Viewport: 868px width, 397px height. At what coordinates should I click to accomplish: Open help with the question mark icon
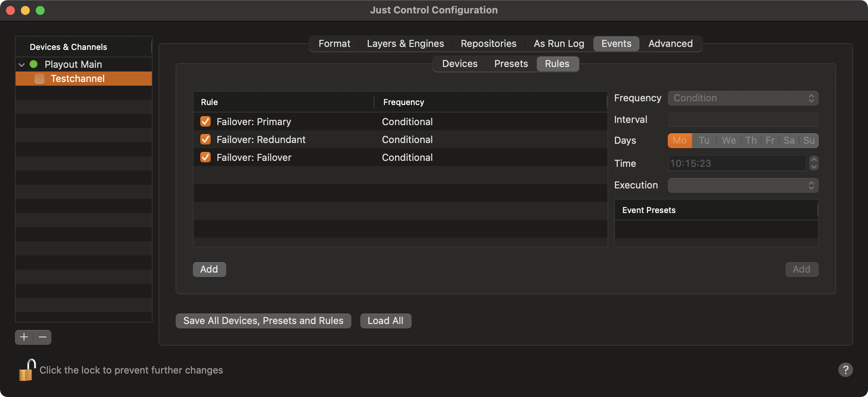click(x=845, y=370)
